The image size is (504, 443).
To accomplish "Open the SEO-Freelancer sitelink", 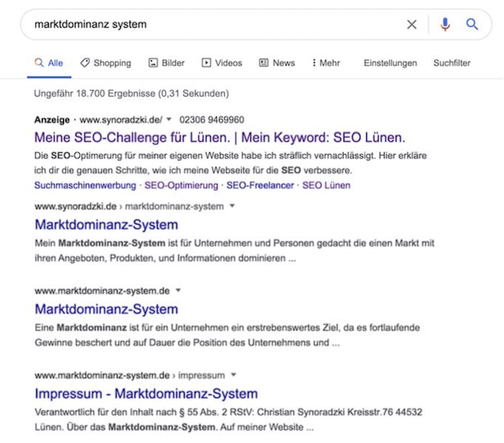I will coord(260,185).
